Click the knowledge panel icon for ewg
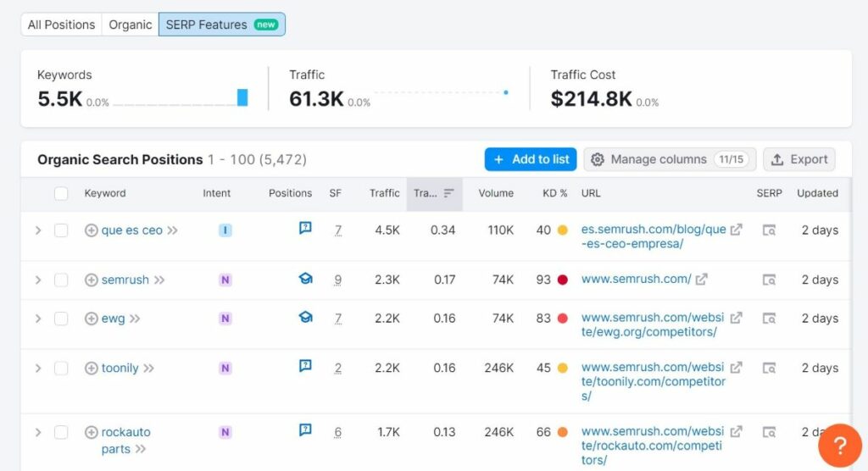This screenshot has height=471, width=868. click(305, 317)
